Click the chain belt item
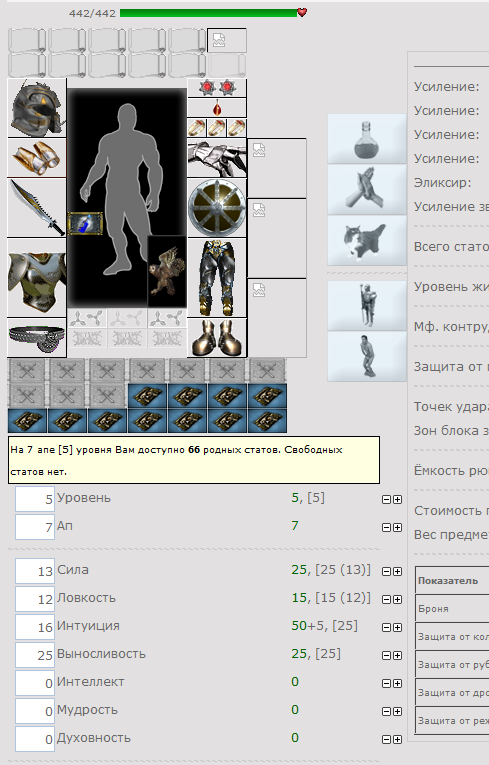The image size is (489, 765). click(37, 338)
